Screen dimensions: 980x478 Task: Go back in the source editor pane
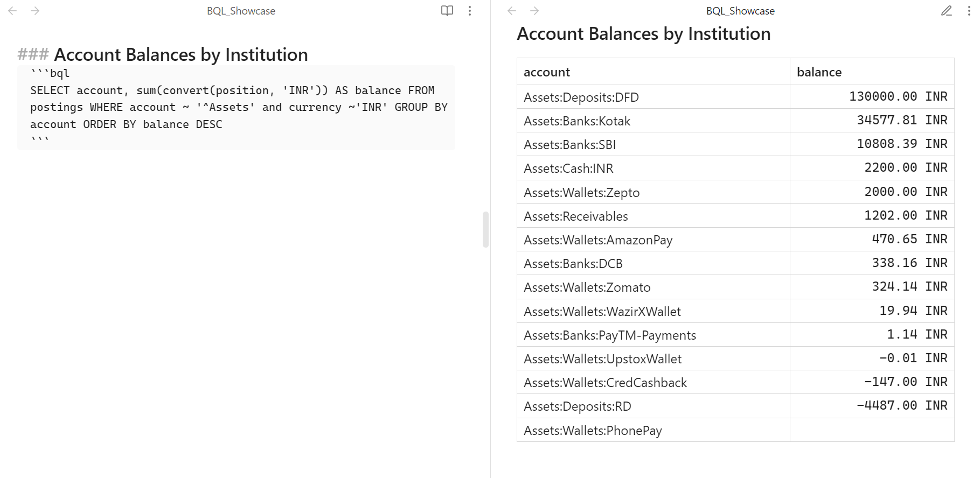12,11
